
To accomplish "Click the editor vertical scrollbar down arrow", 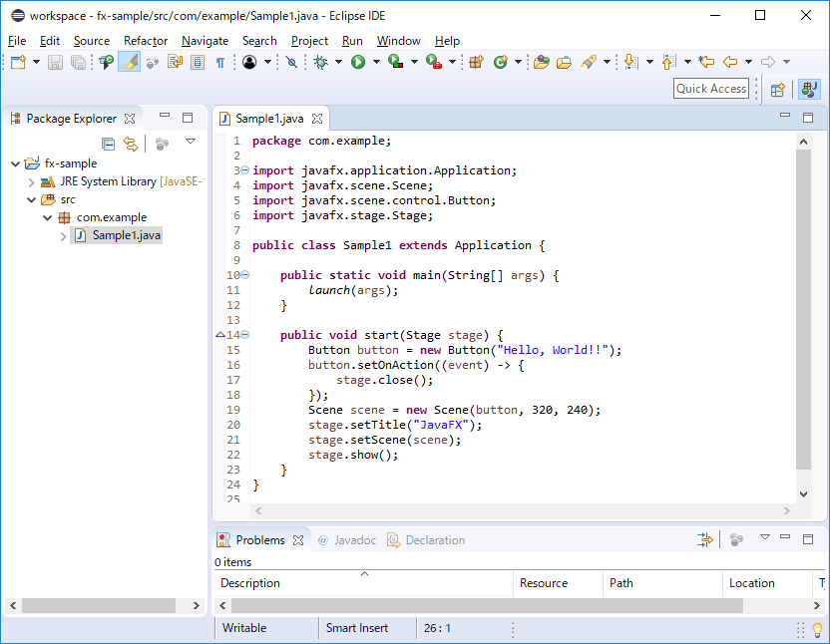I will (803, 494).
